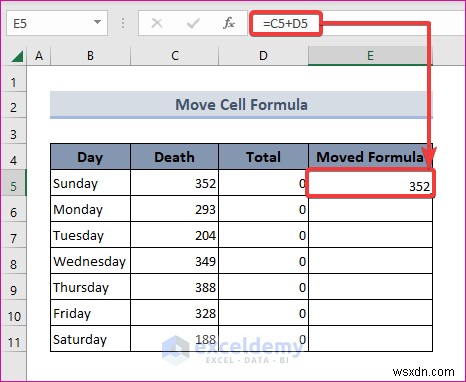Screen dimensions: 466x382
Task: Select column C header
Action: 175,56
